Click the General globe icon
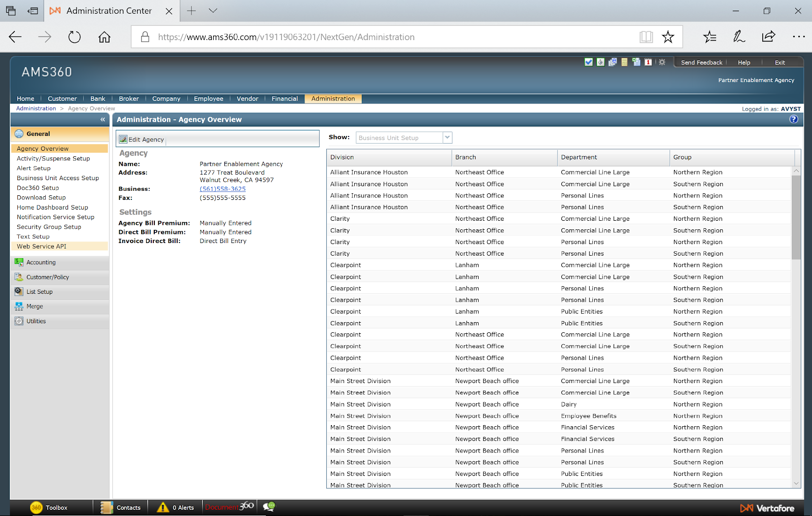Screen dimensions: 812x516 [19, 134]
